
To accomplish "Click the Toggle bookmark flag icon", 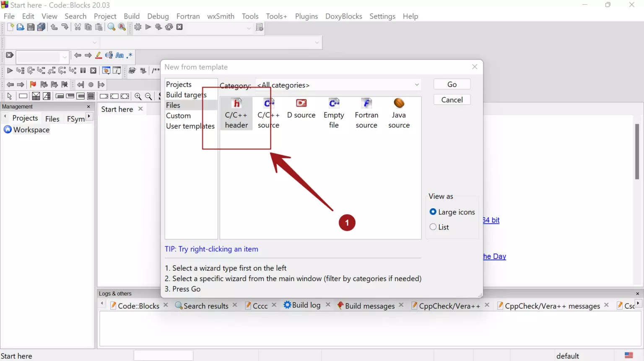I will pos(33,84).
